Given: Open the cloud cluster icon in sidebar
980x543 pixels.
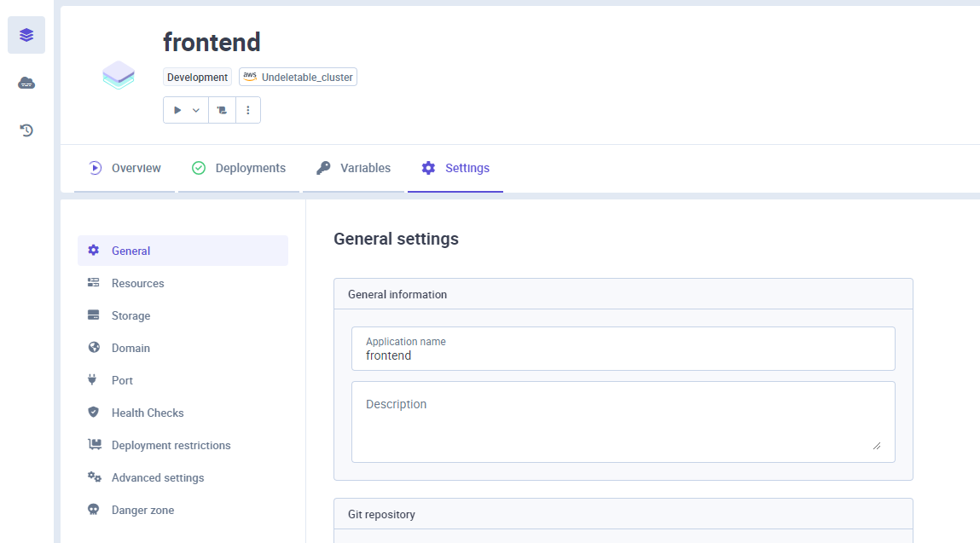Looking at the screenshot, I should tap(26, 83).
